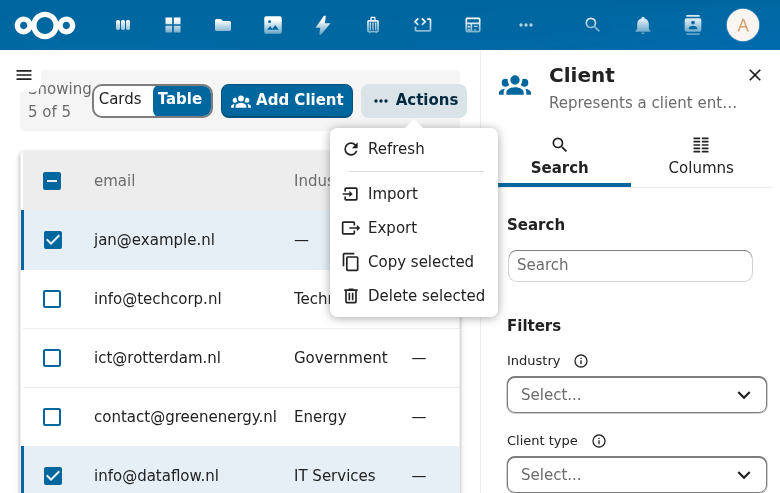This screenshot has height=493, width=780.
Task: Click the info@techcorp.nl email cell
Action: 158,299
